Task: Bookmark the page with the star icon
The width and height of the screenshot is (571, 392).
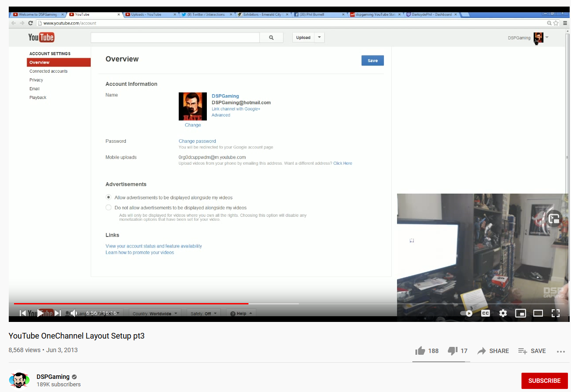Action: pyautogui.click(x=556, y=23)
